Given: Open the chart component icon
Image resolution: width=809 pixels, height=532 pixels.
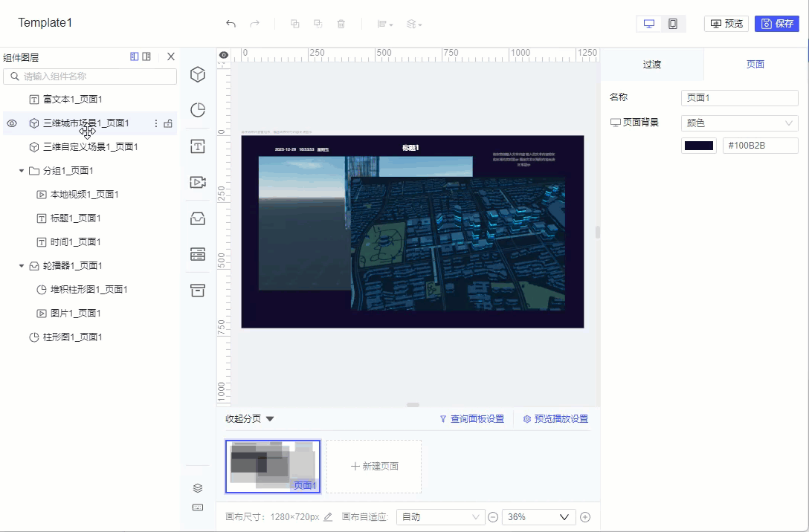Looking at the screenshot, I should pos(197,109).
